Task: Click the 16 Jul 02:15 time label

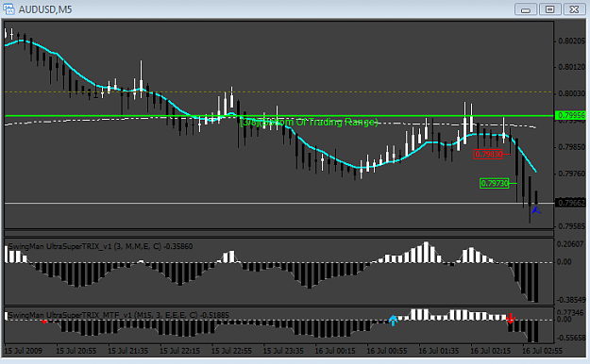Action: pos(491,351)
